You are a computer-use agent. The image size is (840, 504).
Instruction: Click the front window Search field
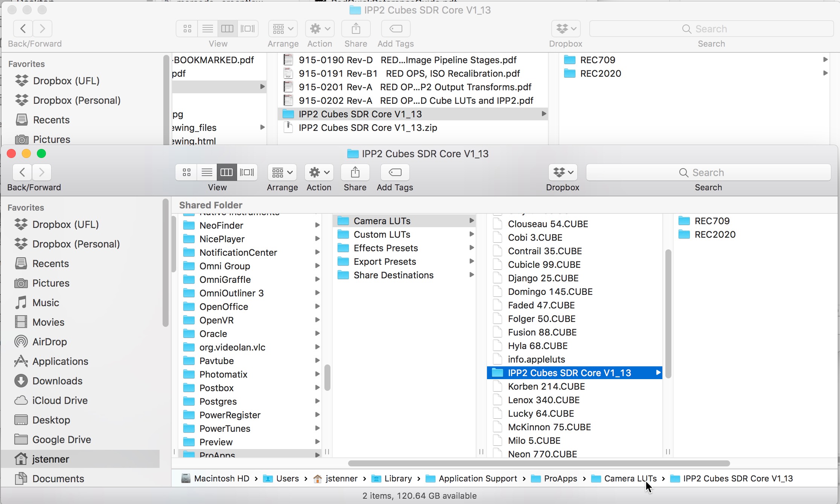pyautogui.click(x=708, y=173)
